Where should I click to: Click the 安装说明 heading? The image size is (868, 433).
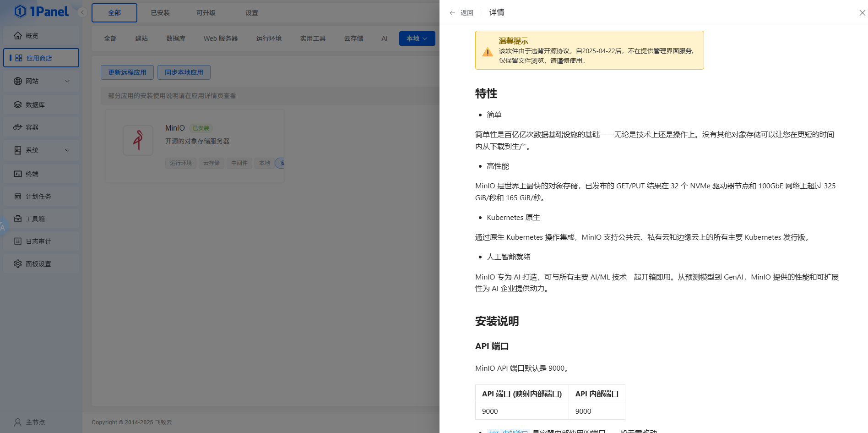497,321
